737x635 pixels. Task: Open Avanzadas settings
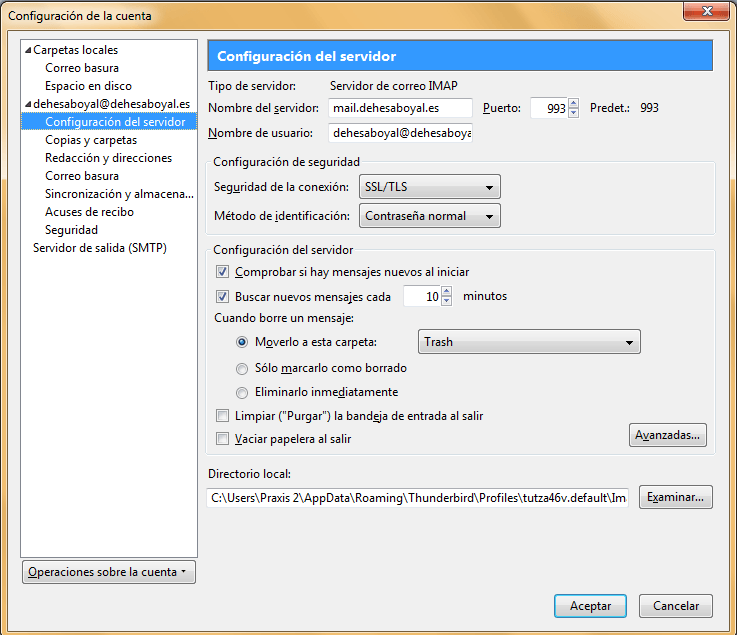tap(667, 435)
